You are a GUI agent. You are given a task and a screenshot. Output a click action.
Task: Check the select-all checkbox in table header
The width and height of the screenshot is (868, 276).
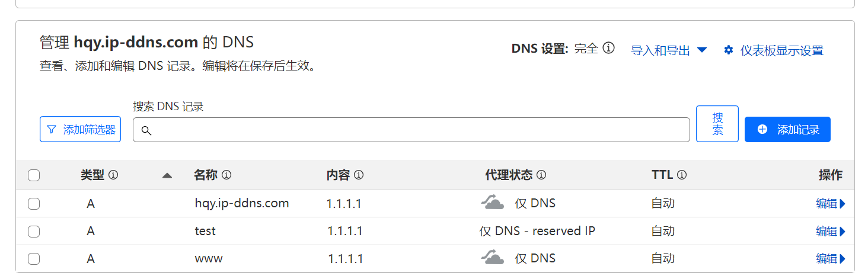(x=34, y=175)
